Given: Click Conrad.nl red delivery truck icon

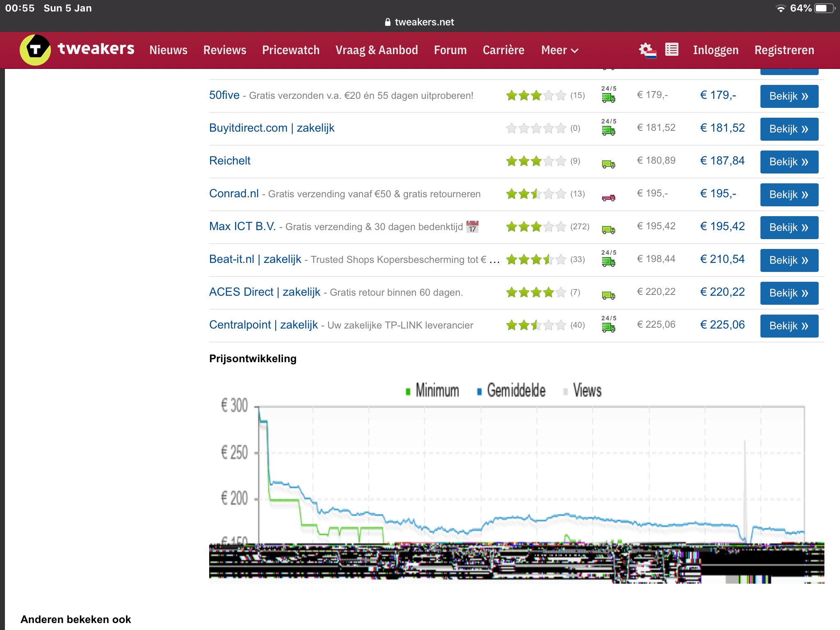Looking at the screenshot, I should coord(608,198).
